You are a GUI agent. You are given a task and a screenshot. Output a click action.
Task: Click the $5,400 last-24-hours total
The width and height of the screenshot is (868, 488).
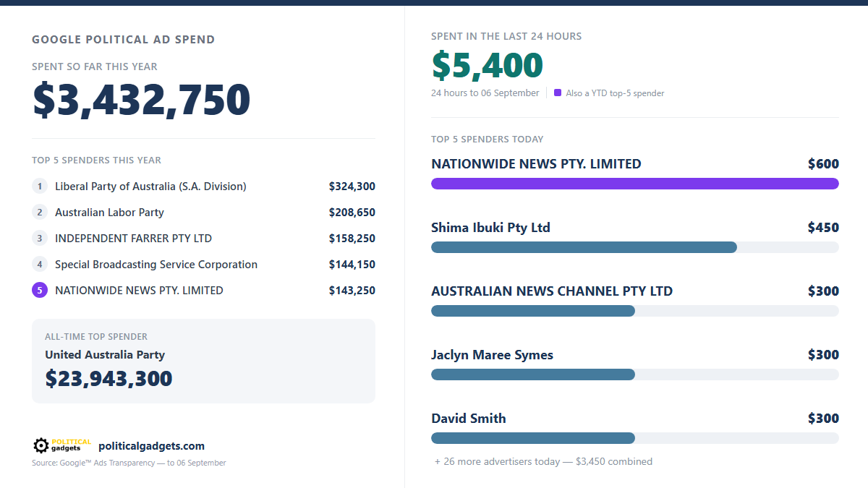coord(488,65)
